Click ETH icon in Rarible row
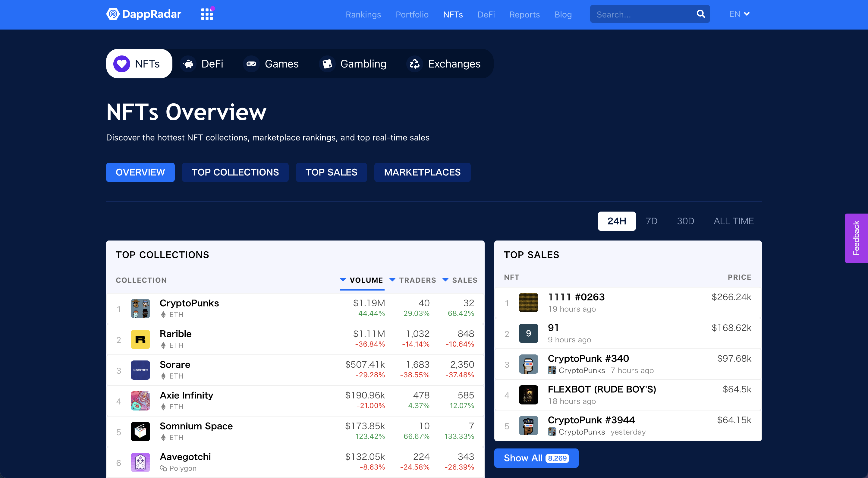The height and width of the screenshot is (478, 868). click(163, 345)
